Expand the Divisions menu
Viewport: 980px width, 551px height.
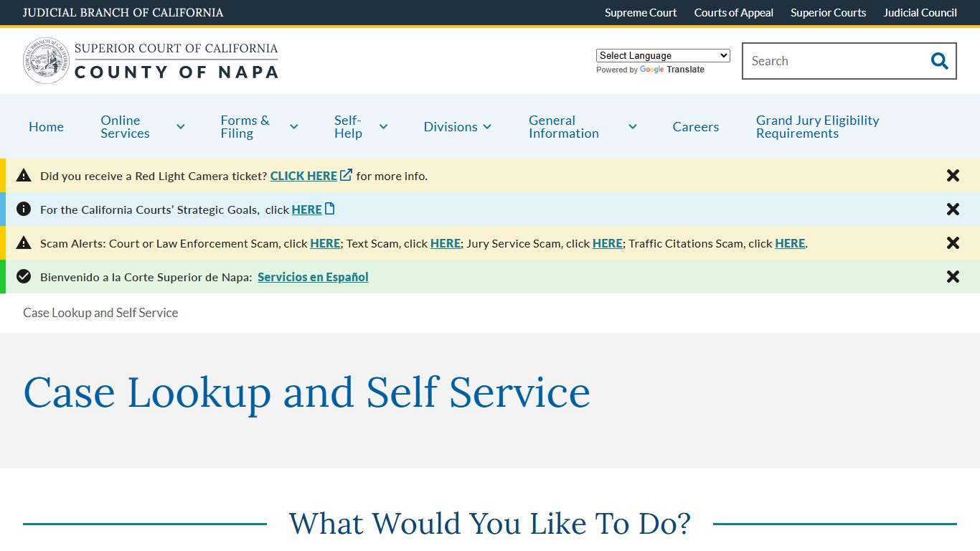pos(456,126)
